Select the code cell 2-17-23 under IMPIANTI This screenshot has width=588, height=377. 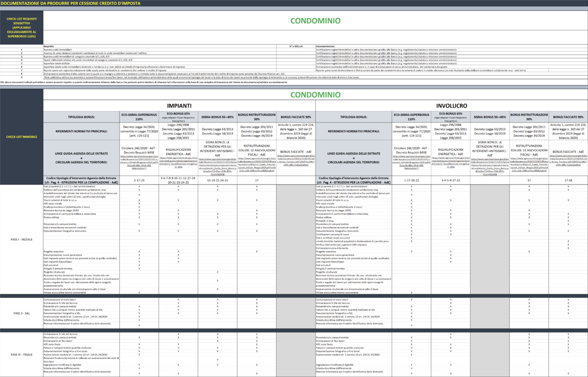[x=139, y=180]
